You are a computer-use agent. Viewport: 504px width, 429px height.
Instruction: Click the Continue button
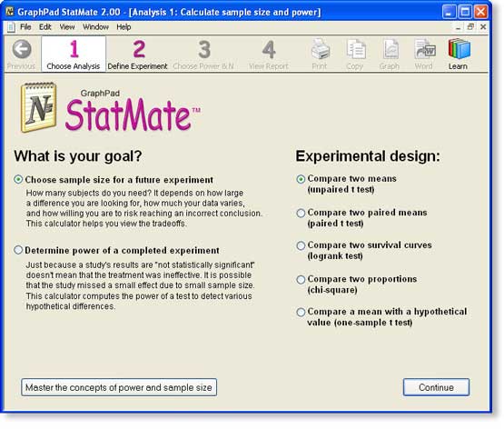coord(436,387)
